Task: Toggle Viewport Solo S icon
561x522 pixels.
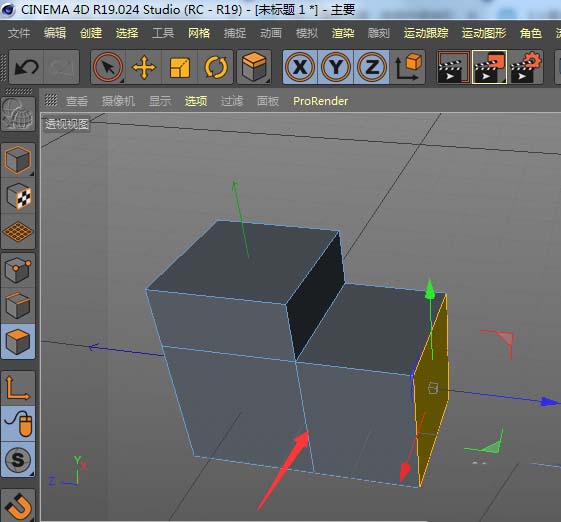Action: point(18,459)
